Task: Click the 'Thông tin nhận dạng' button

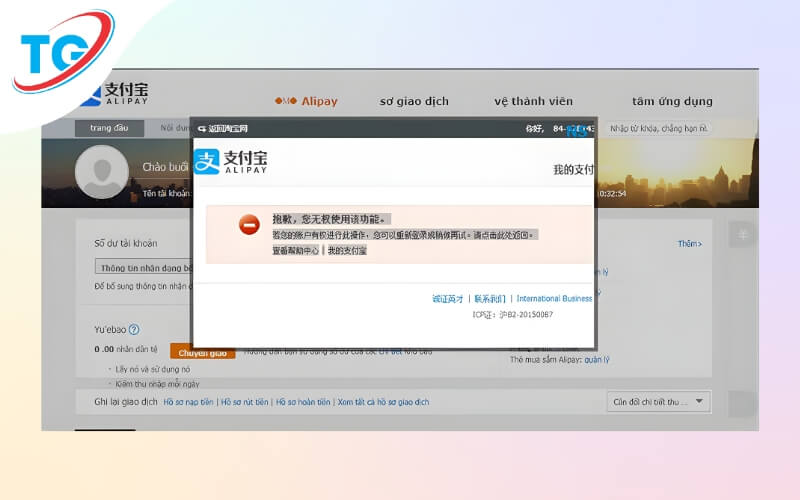Action: (144, 267)
